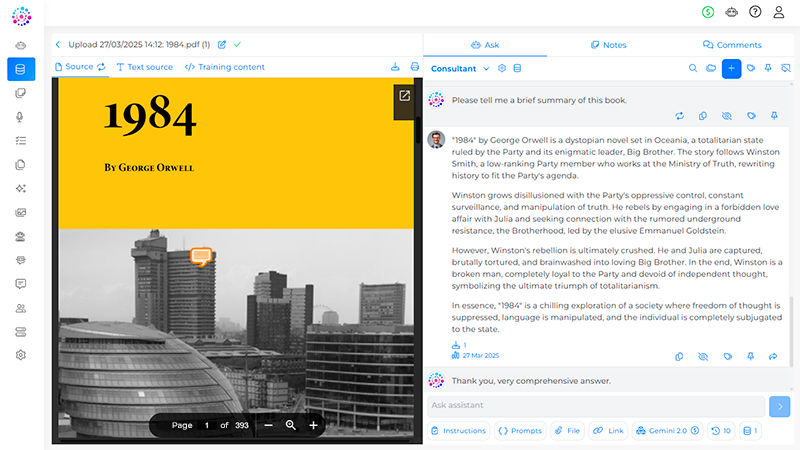Click the Ask assistant input field

click(x=596, y=406)
